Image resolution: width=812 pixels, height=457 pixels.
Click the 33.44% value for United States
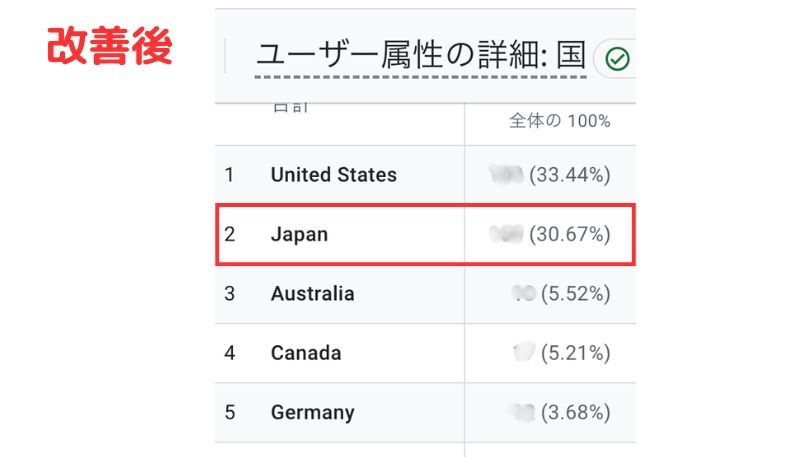[x=570, y=175]
